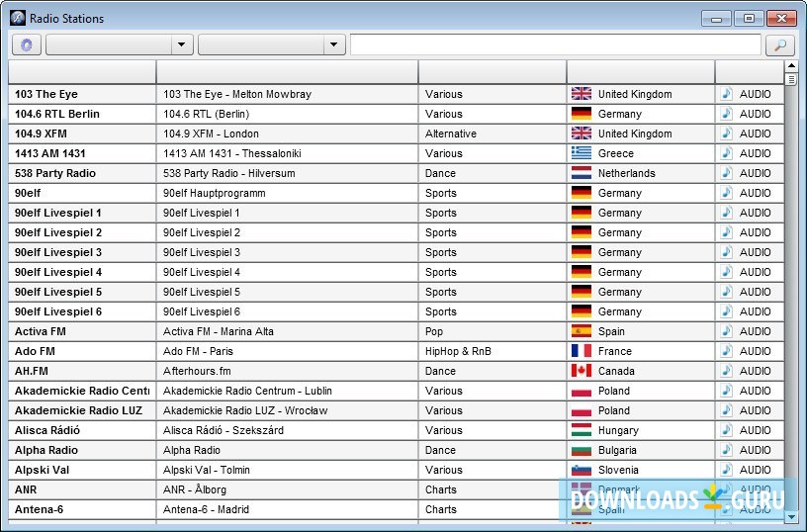Click the description Akademickie Radio LUZ - Wrocław
Screen dimensions: 807x532
245,410
